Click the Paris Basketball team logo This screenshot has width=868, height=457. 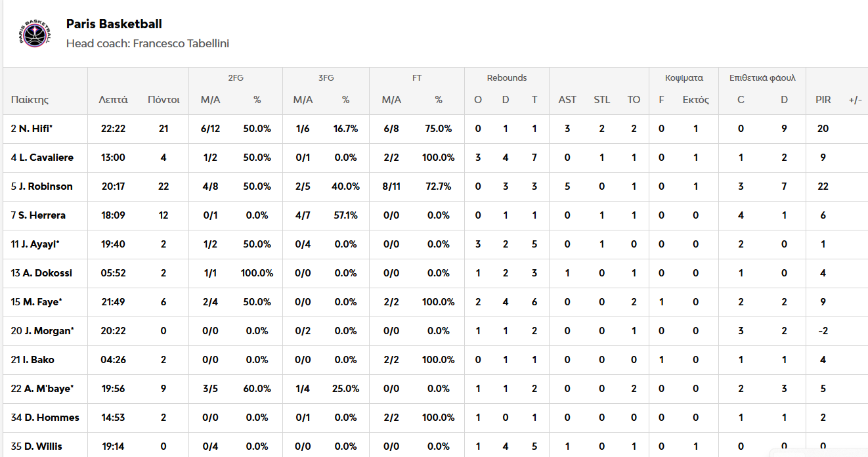35,33
